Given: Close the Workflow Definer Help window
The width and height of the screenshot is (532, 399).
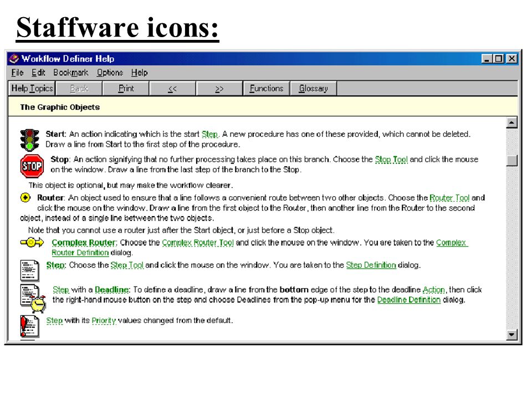Looking at the screenshot, I should point(511,59).
